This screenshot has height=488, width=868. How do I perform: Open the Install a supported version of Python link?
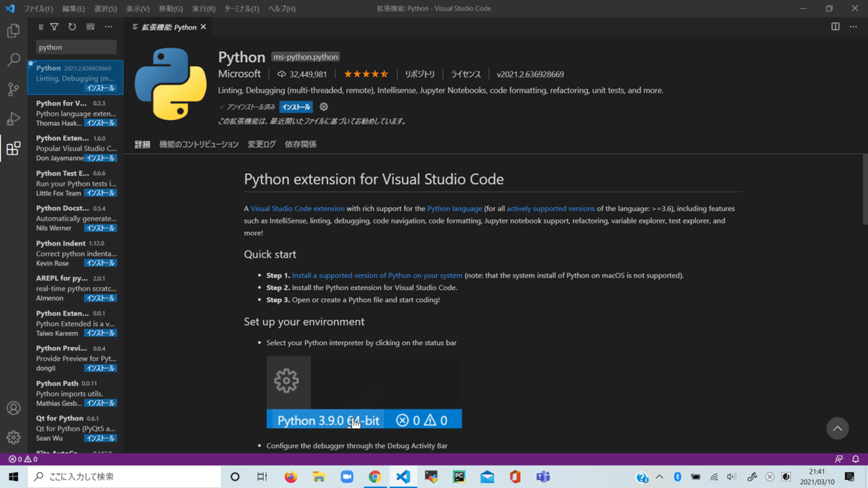377,275
